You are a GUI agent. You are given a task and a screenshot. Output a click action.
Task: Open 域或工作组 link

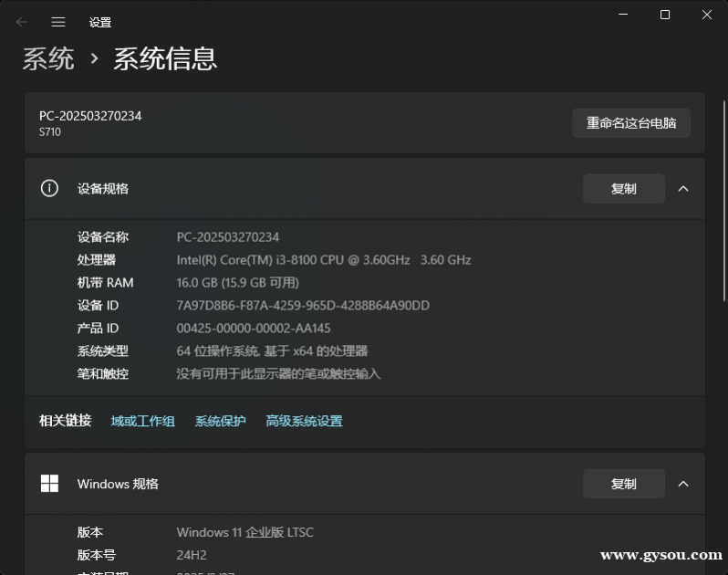coord(143,421)
